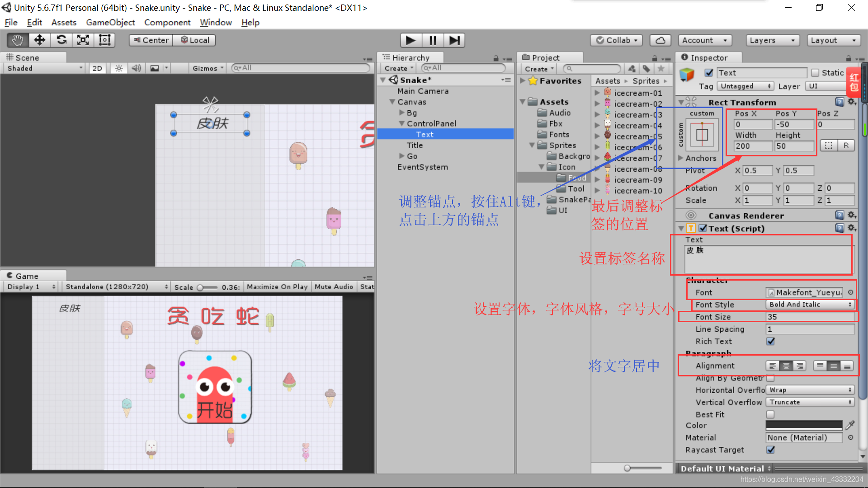Toggle Rich Text checkbox
The height and width of the screenshot is (488, 868).
click(771, 341)
